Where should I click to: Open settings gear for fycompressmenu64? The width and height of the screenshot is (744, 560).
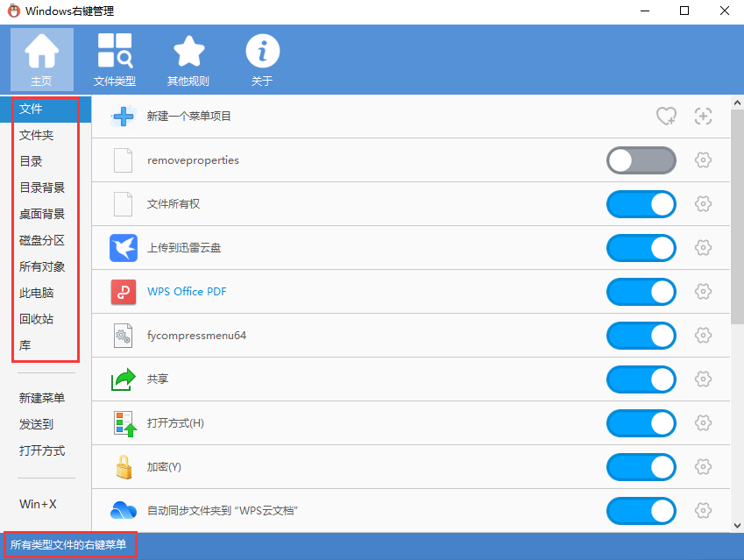coord(703,336)
